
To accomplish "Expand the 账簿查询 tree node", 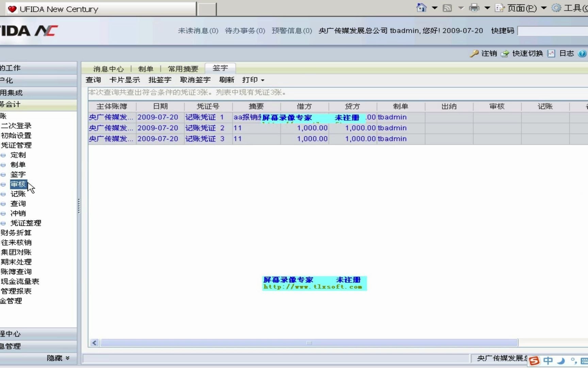I will tap(16, 272).
